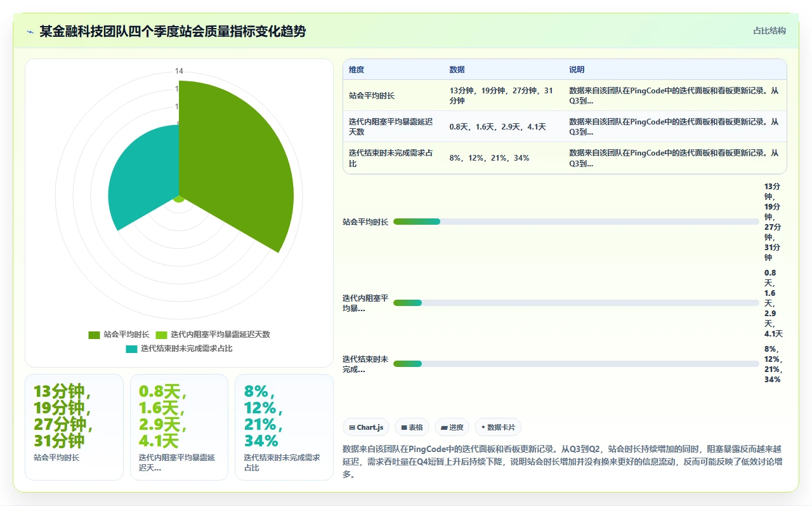Toggle 迭代结束时未完成需求占比 legend item
The image size is (812, 506).
(x=179, y=349)
